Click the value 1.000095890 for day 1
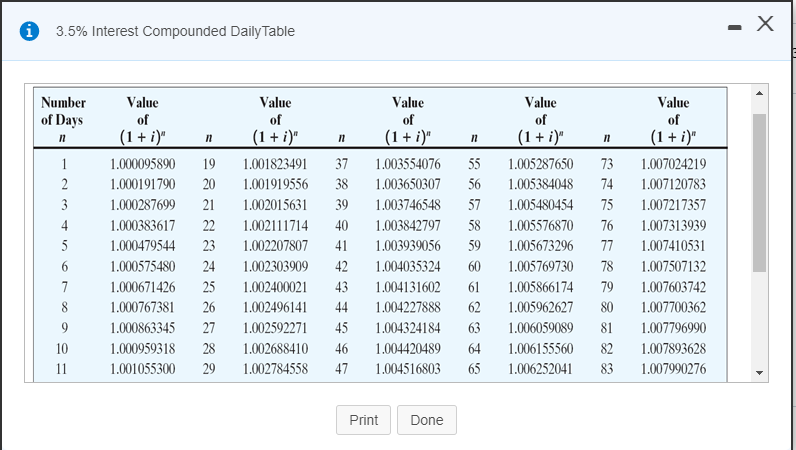The height and width of the screenshot is (450, 796). tap(143, 164)
